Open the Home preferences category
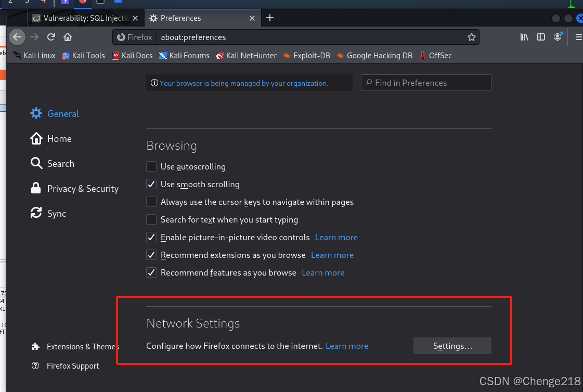Image resolution: width=583 pixels, height=392 pixels. 51,139
